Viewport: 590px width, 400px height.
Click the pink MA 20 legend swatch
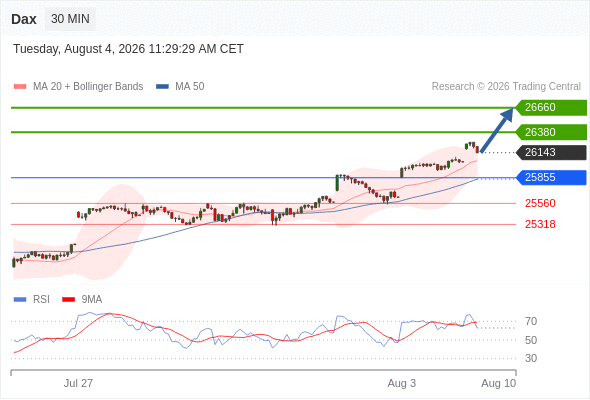tap(20, 87)
